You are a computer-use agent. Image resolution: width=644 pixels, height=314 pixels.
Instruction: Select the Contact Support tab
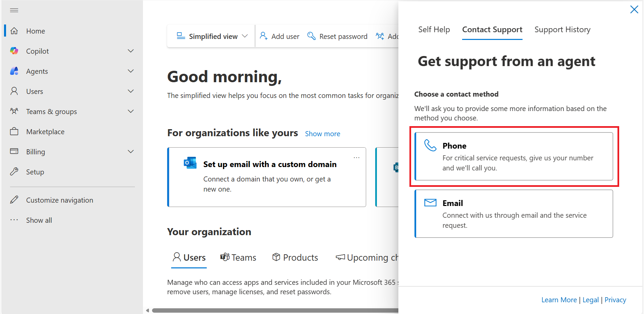[x=492, y=30]
